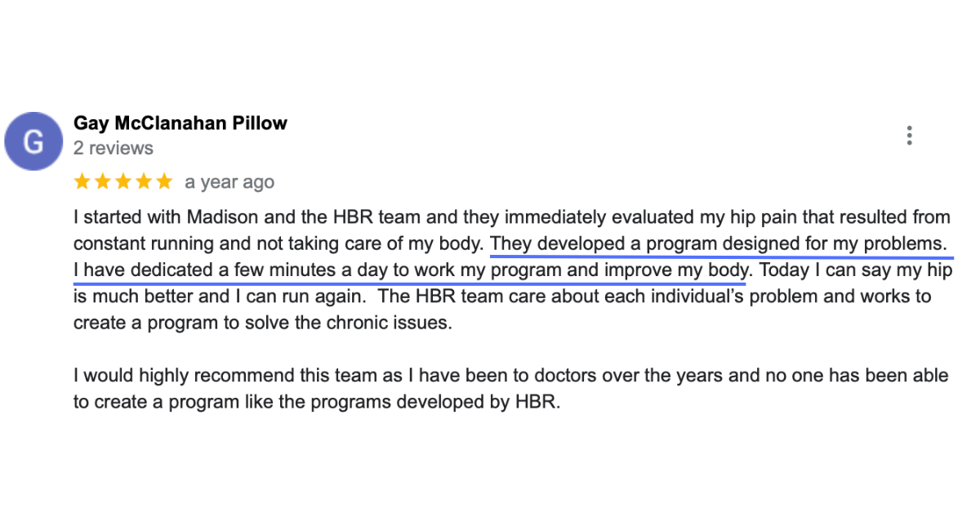Click the "a year ago" timestamp
The width and height of the screenshot is (980, 513).
click(229, 182)
